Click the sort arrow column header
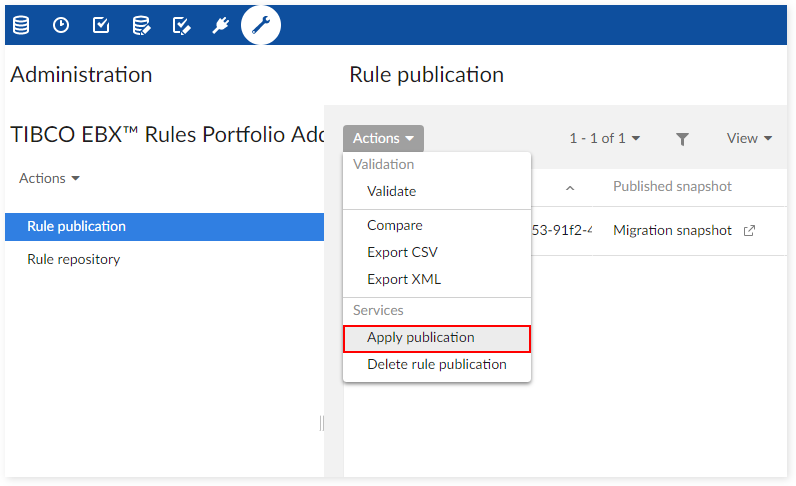 pos(569,187)
